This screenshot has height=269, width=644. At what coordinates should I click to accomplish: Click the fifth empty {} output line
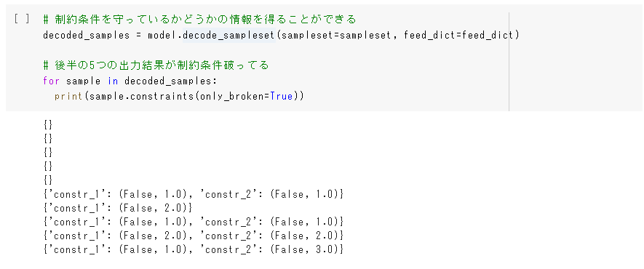pos(48,180)
